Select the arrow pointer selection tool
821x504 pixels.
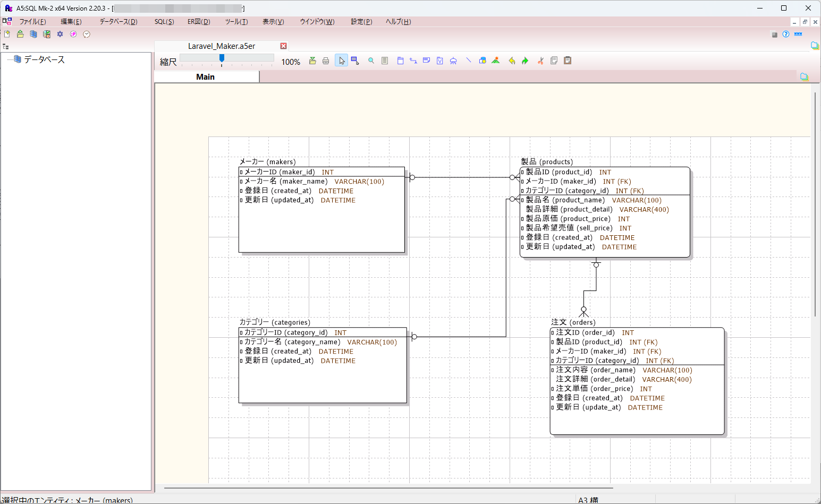tap(341, 61)
